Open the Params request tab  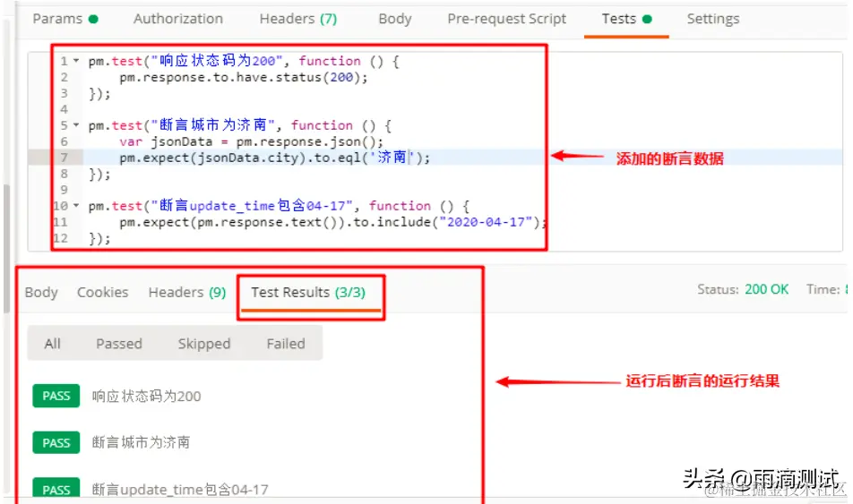click(x=65, y=19)
